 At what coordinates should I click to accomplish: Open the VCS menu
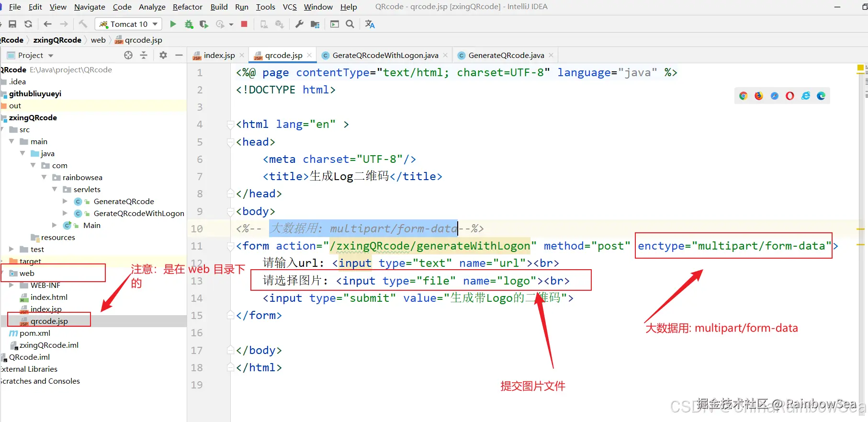[x=290, y=7]
